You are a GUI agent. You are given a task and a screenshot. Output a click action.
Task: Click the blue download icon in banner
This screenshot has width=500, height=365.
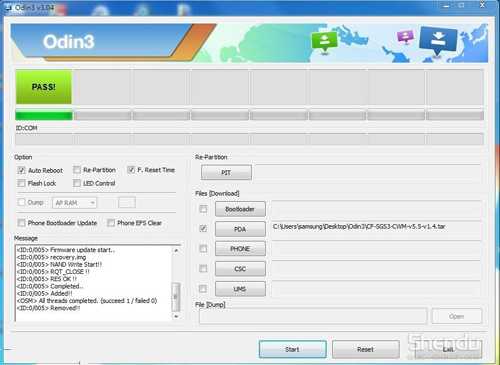[x=438, y=41]
